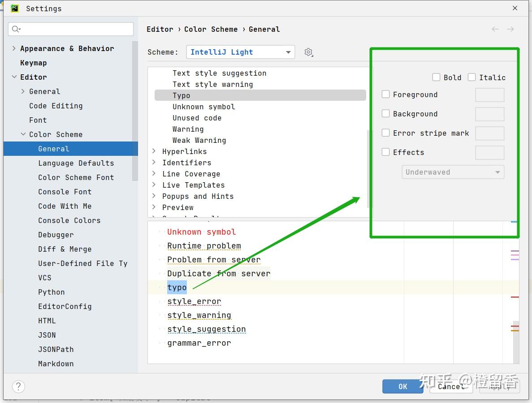
Task: Enable the Bold checkbox
Action: click(x=436, y=77)
